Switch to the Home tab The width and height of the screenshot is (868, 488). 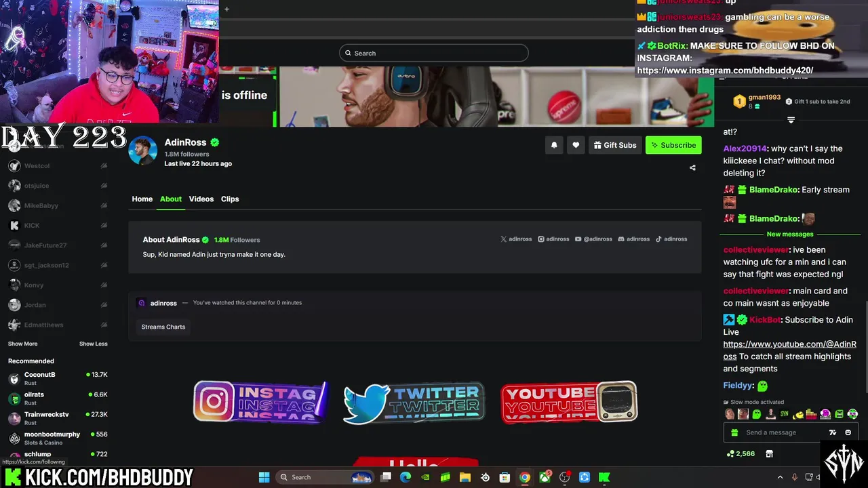tap(142, 199)
